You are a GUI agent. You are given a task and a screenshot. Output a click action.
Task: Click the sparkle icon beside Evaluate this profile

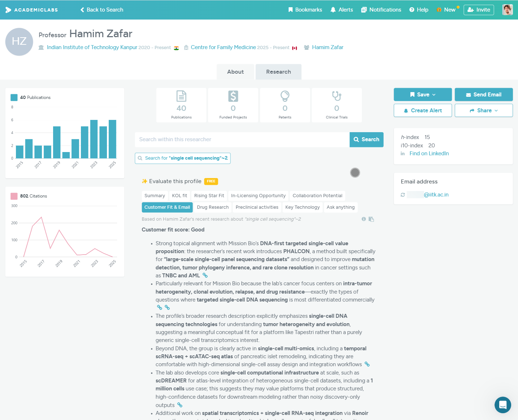pos(144,181)
